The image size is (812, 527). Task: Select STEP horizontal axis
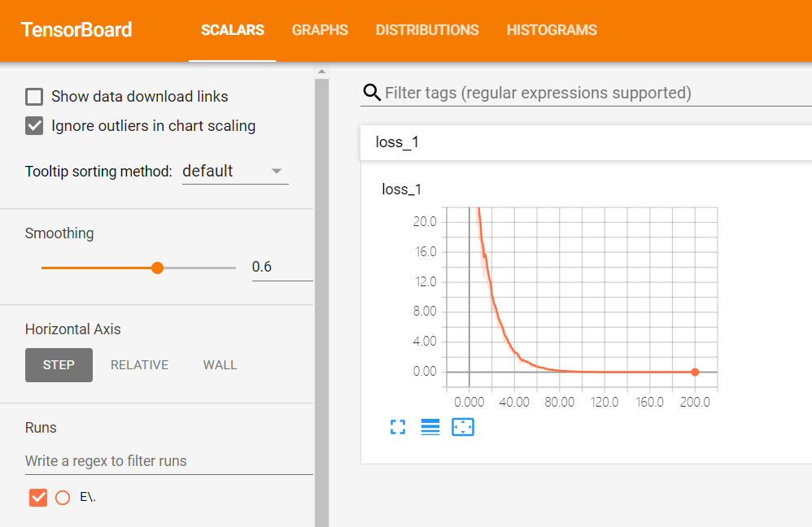point(59,365)
